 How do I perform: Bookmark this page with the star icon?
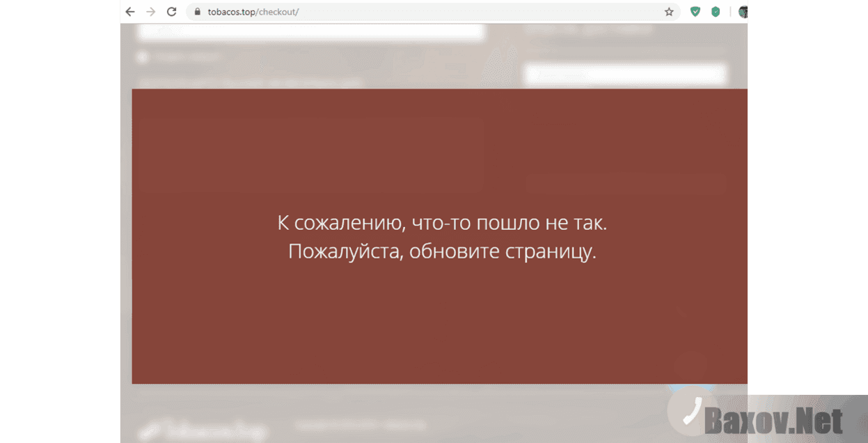point(669,12)
